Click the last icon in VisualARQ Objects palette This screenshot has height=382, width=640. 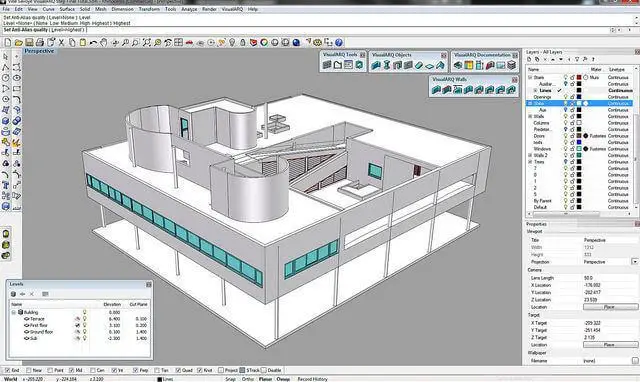pos(440,65)
